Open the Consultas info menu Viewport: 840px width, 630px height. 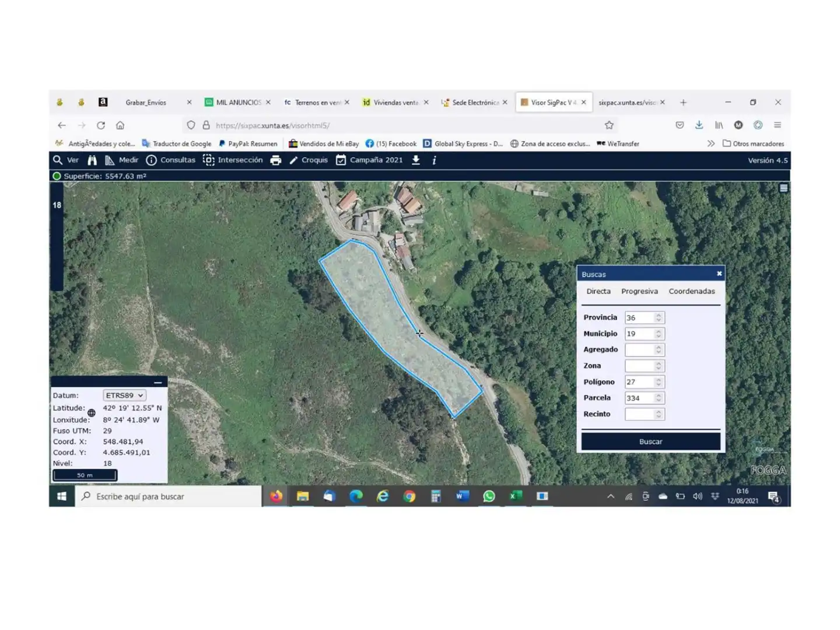coord(170,160)
